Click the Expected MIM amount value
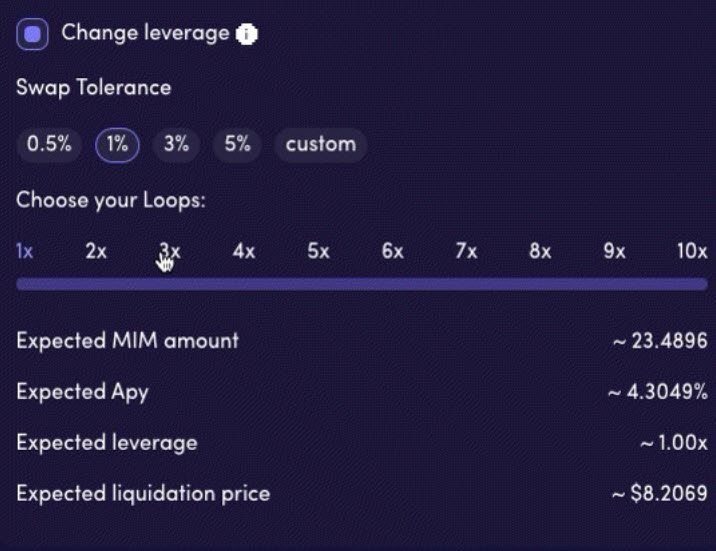 660,341
